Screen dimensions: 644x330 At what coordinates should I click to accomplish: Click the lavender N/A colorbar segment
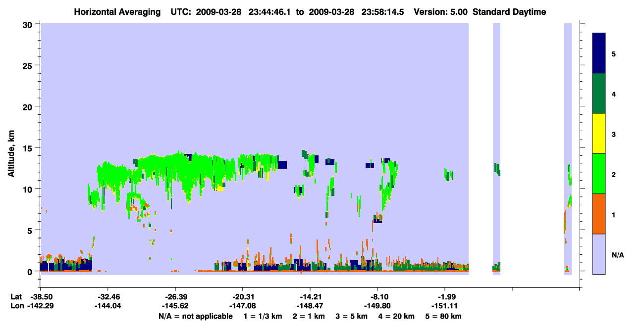pos(599,254)
